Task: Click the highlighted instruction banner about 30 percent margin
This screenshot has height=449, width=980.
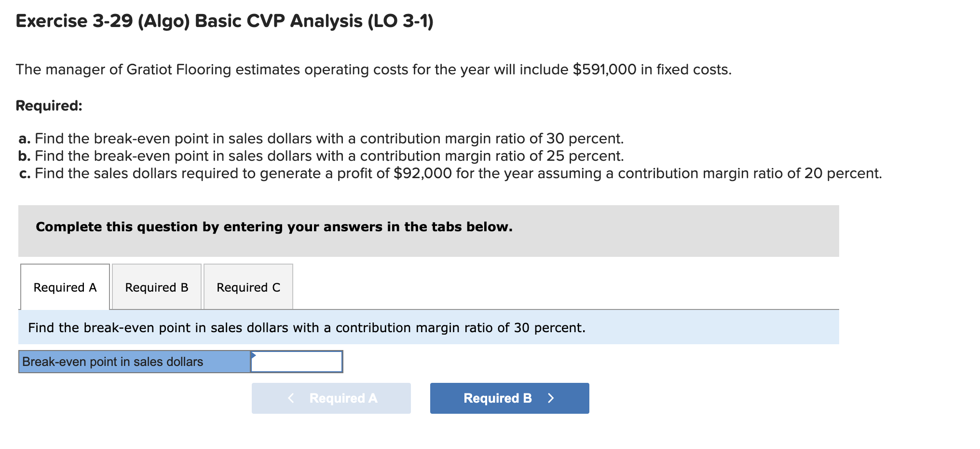Action: tap(306, 327)
